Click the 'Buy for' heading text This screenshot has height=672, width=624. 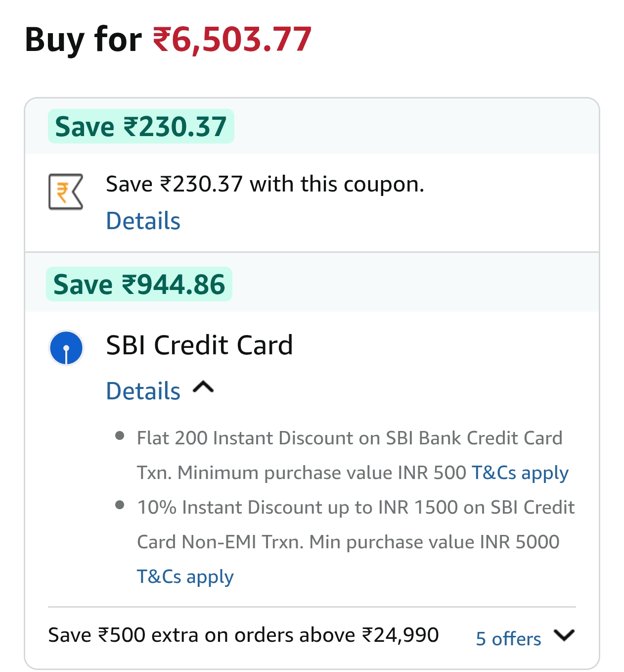point(83,40)
